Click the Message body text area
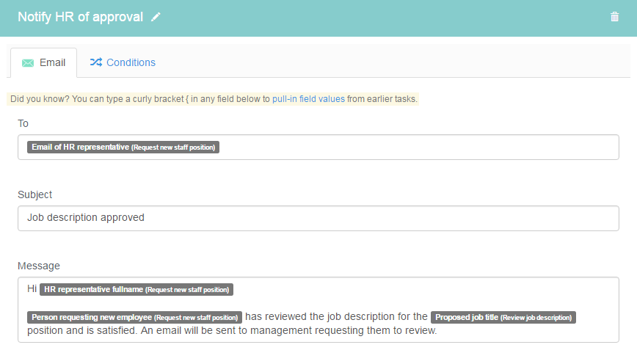This screenshot has width=637, height=364. click(318, 310)
